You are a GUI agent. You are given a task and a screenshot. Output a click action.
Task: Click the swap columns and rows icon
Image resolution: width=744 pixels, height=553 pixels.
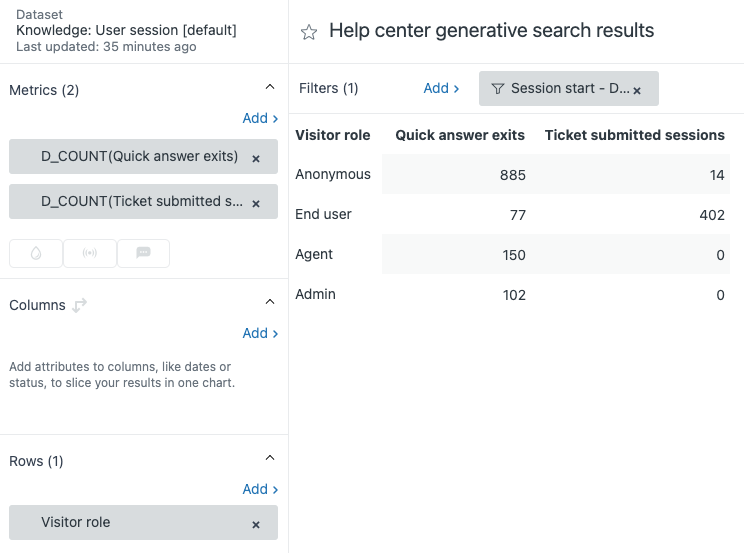pyautogui.click(x=80, y=305)
